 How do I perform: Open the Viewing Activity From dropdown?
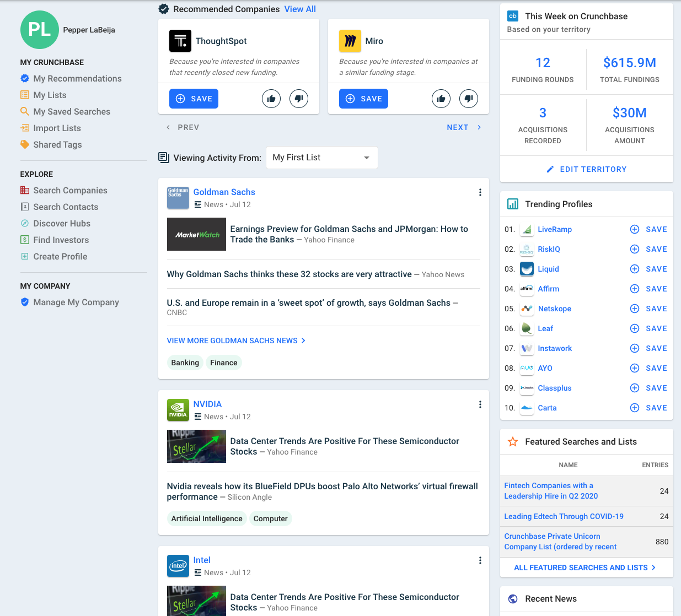(x=322, y=158)
